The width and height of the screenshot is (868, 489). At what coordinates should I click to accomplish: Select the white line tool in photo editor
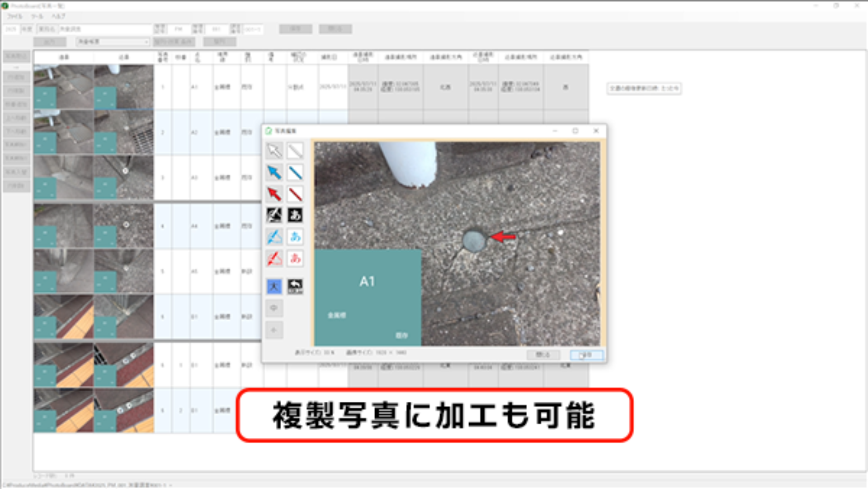pyautogui.click(x=295, y=151)
